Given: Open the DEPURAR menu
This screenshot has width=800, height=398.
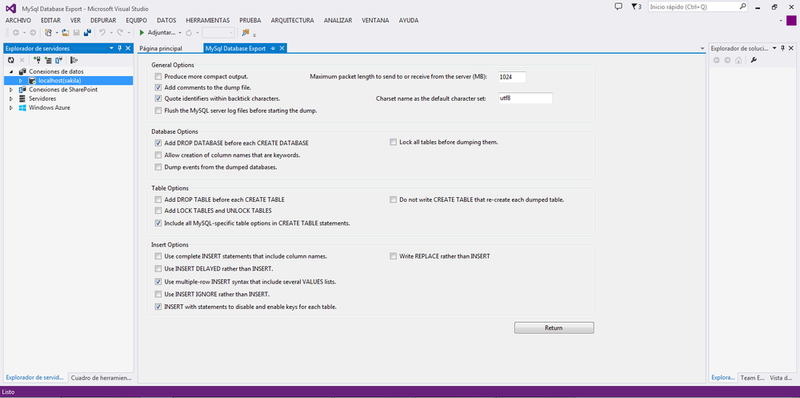Looking at the screenshot, I should (x=103, y=20).
